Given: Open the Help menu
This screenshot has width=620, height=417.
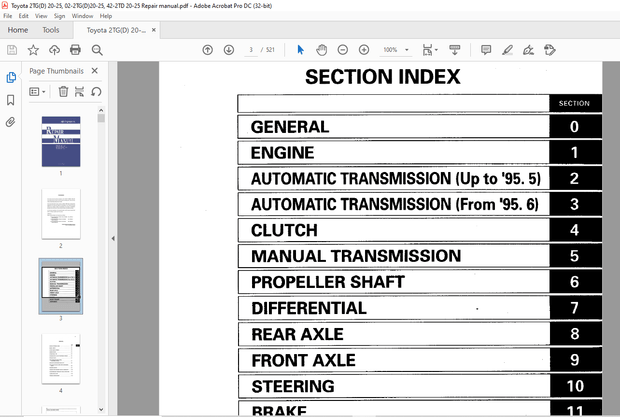Looking at the screenshot, I should coord(106,16).
